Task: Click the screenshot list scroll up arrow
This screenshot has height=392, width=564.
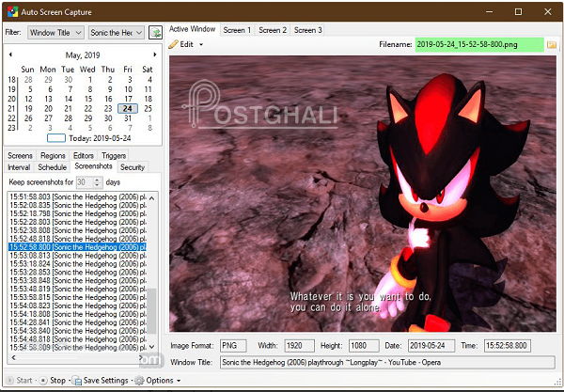Action: [151, 198]
